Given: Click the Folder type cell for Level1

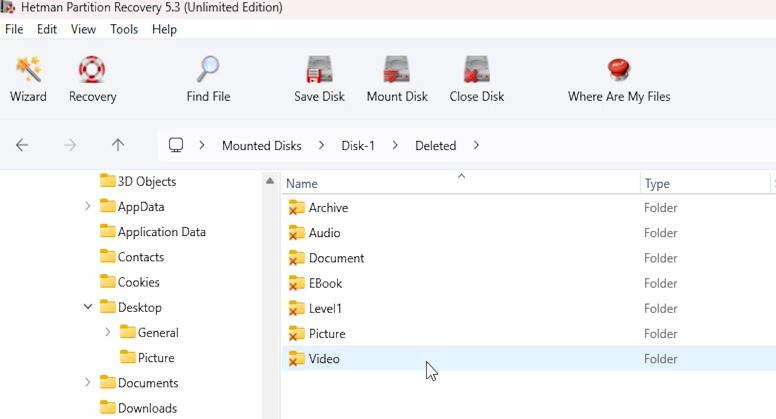Looking at the screenshot, I should [660, 309].
